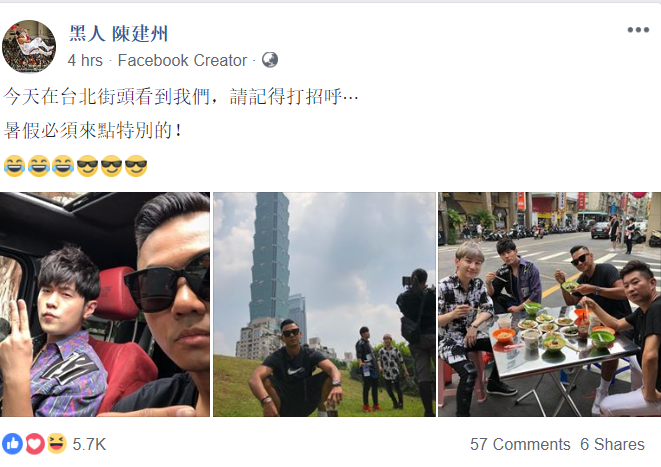Open the car selfie photo
Image resolution: width=661 pixels, height=467 pixels.
coord(105,304)
